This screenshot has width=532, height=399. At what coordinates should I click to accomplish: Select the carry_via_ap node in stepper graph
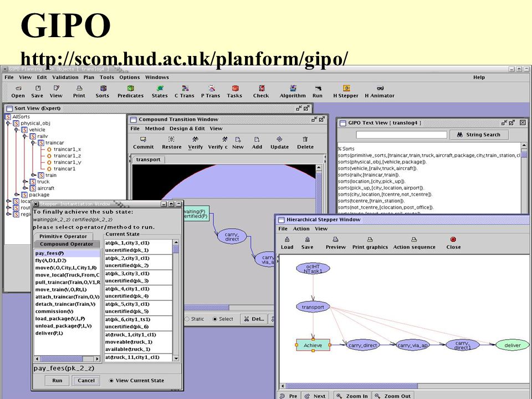tap(412, 345)
